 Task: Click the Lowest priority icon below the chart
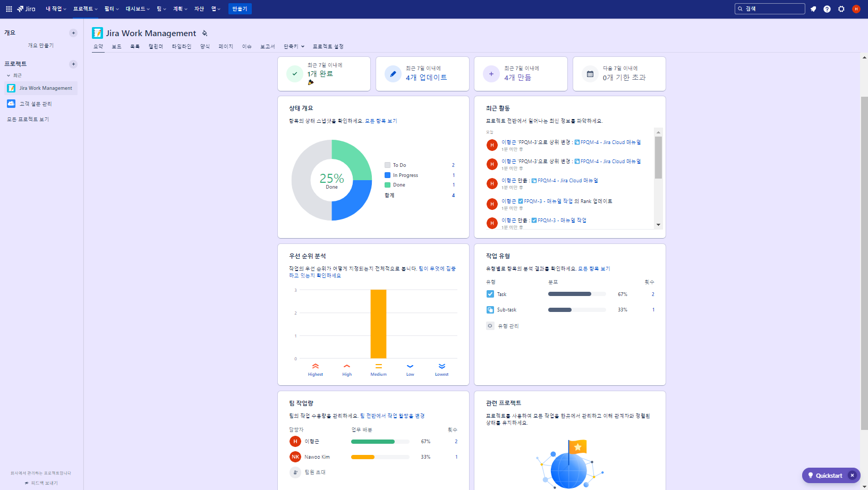click(442, 366)
